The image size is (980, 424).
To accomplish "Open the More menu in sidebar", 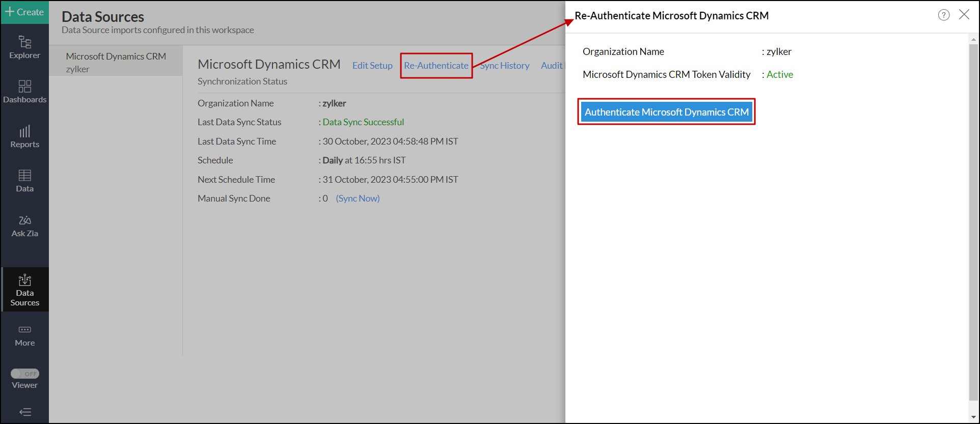I will [x=24, y=336].
